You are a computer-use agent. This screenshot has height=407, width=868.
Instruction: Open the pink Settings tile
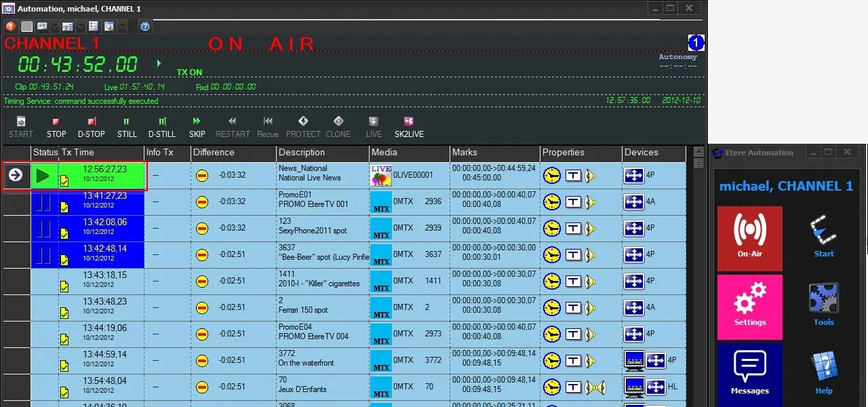coord(749,307)
